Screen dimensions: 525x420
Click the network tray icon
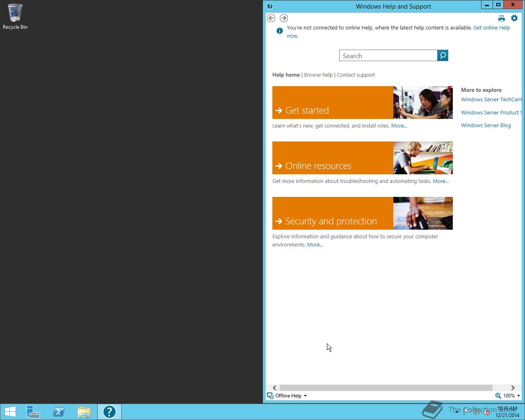tap(477, 412)
